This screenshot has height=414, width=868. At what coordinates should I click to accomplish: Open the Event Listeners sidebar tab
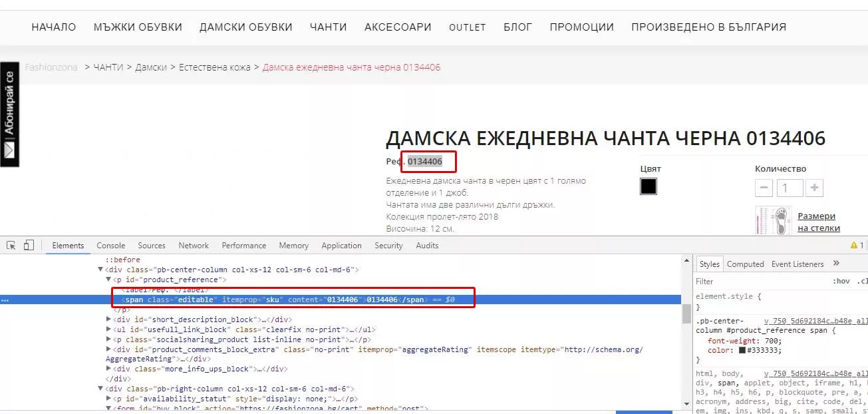click(x=797, y=264)
